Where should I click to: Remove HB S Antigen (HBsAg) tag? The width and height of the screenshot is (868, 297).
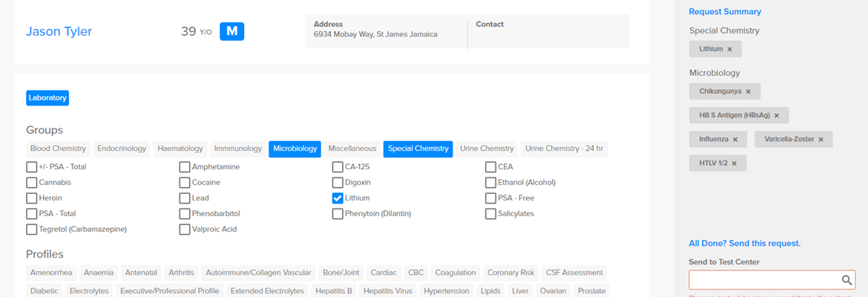click(x=777, y=116)
